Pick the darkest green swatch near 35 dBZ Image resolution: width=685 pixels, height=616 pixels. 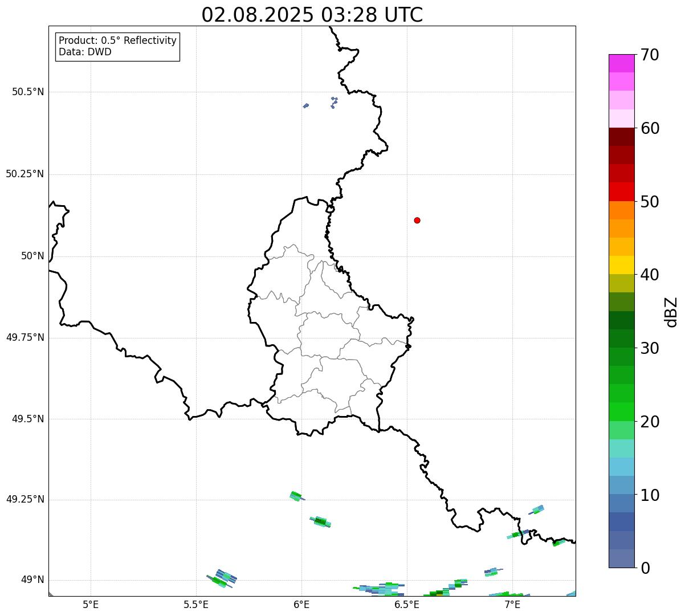pyautogui.click(x=621, y=320)
